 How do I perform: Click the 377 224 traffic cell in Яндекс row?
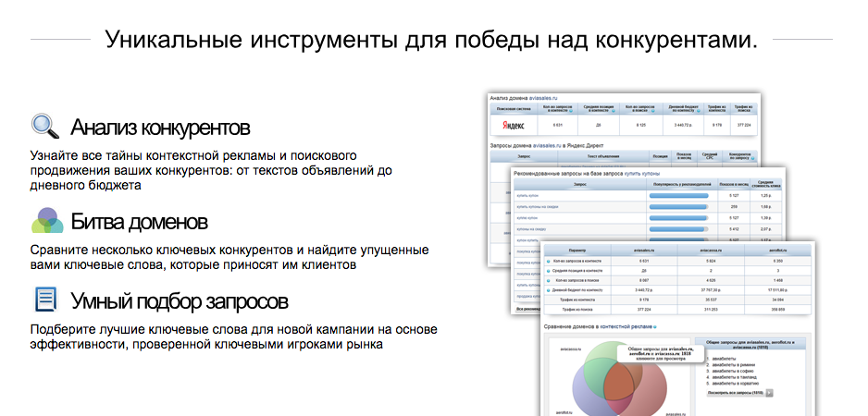click(x=743, y=126)
